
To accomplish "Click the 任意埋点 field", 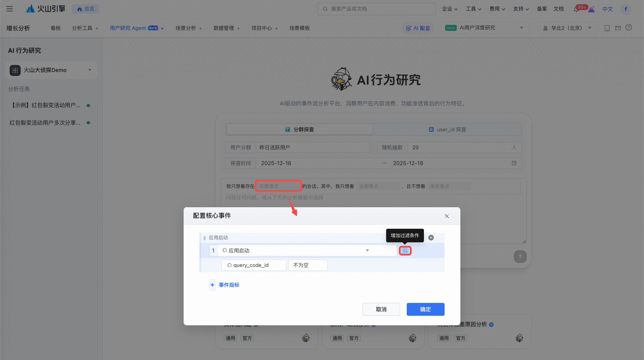I will point(279,186).
